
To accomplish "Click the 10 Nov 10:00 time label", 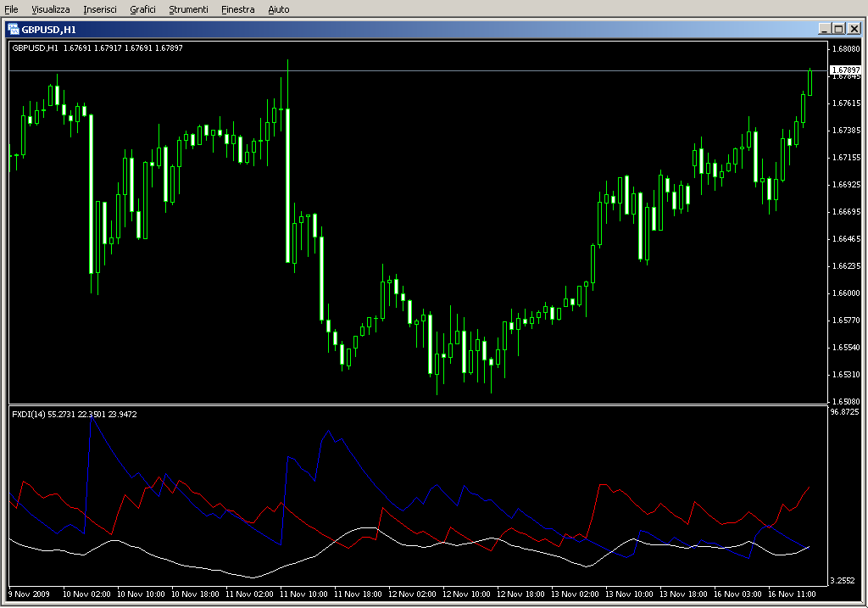I will point(141,594).
